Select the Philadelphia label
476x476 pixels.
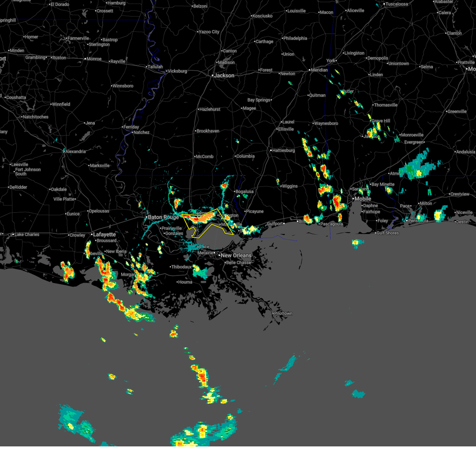tap(295, 38)
